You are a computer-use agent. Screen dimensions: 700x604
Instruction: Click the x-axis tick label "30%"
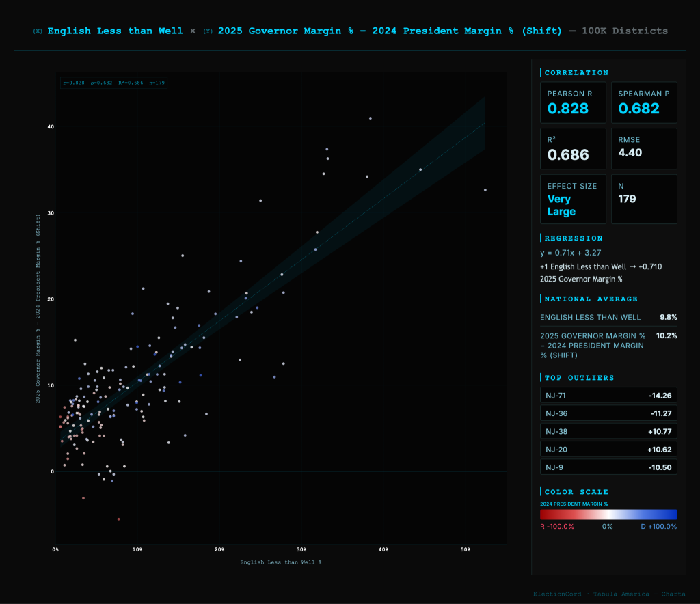tap(301, 549)
